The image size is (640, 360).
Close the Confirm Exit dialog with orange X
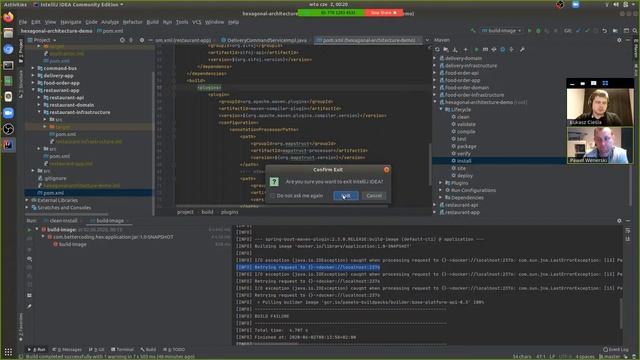(x=386, y=169)
